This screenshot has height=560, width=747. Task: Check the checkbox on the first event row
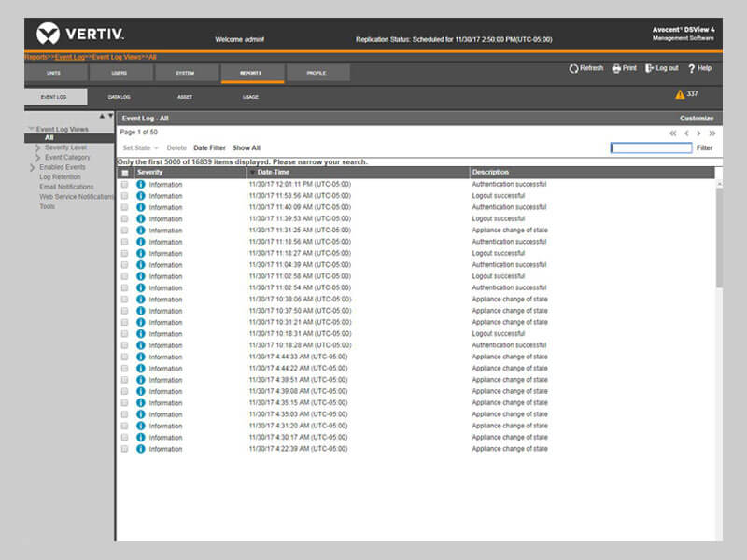tap(125, 185)
